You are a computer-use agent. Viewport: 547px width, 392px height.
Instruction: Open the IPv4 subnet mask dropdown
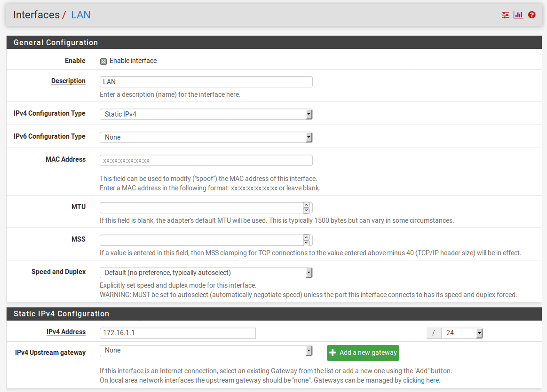coord(461,333)
